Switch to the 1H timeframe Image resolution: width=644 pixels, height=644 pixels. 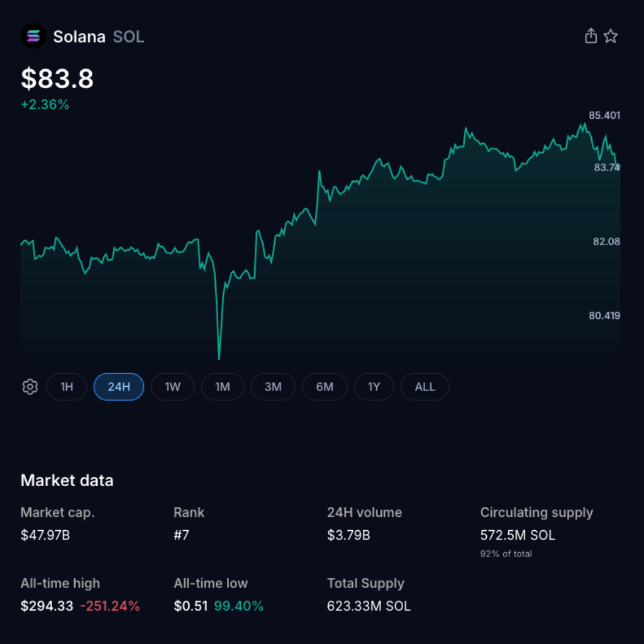[x=67, y=387]
